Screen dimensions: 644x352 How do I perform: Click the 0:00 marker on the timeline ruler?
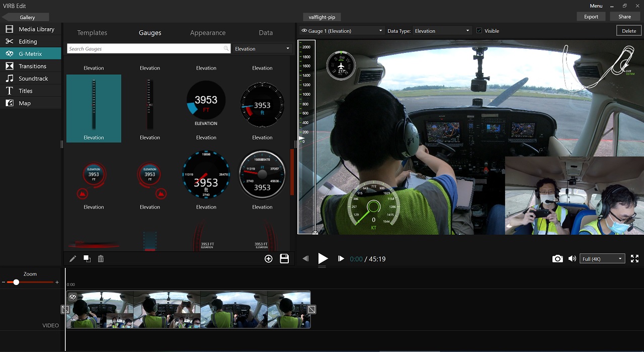coord(71,285)
